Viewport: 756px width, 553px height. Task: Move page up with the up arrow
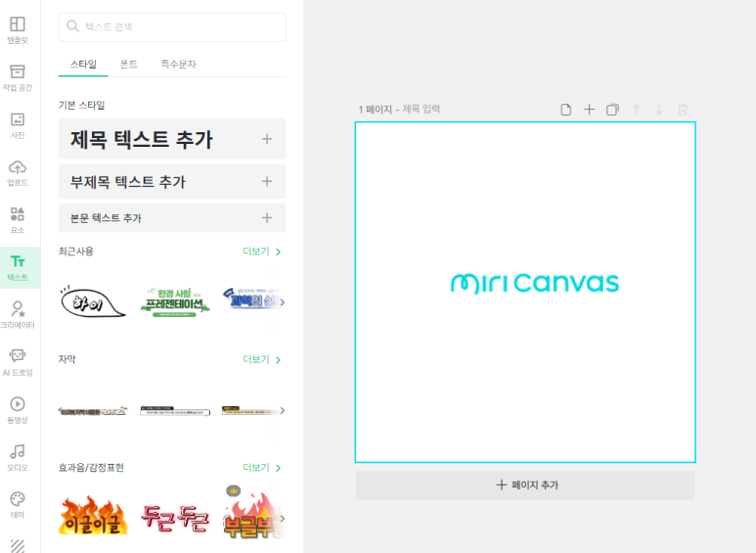click(637, 110)
